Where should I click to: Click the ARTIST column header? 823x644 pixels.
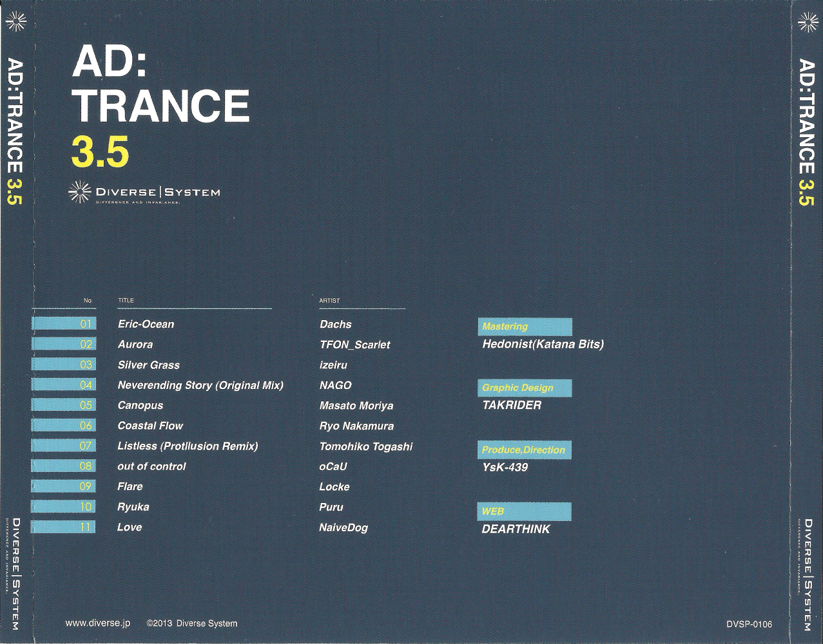[329, 301]
